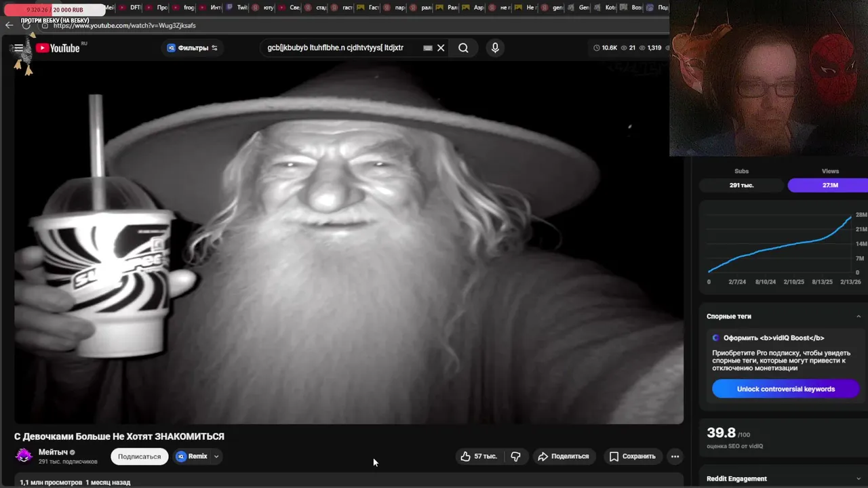The height and width of the screenshot is (488, 868).
Task: Open the YouTube hamburger guide menu
Action: click(18, 48)
